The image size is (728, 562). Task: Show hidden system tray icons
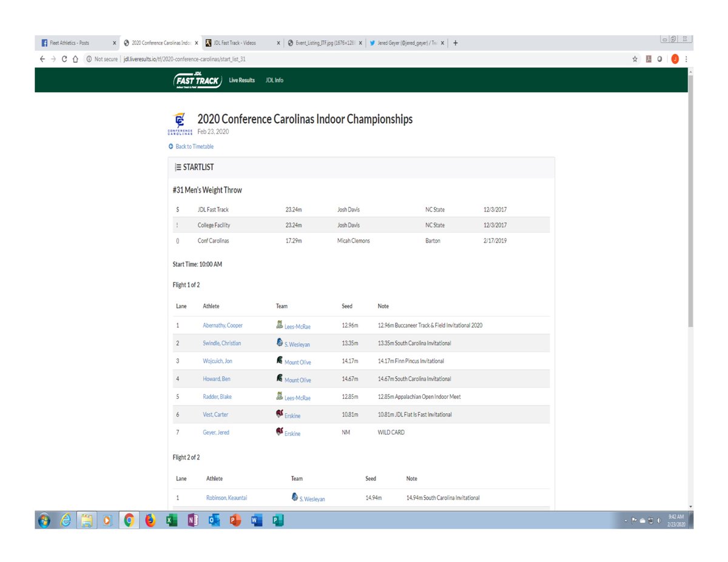point(626,521)
